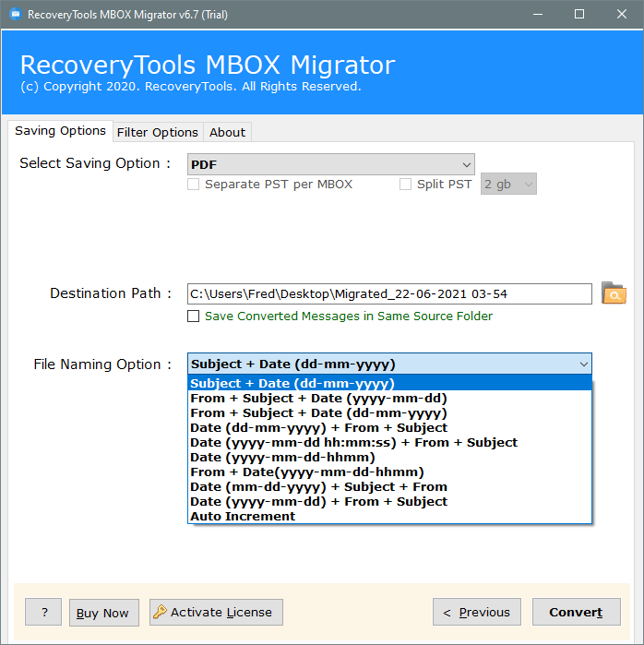Enable the Split PST checkbox
Image resolution: width=644 pixels, height=645 pixels.
click(405, 184)
